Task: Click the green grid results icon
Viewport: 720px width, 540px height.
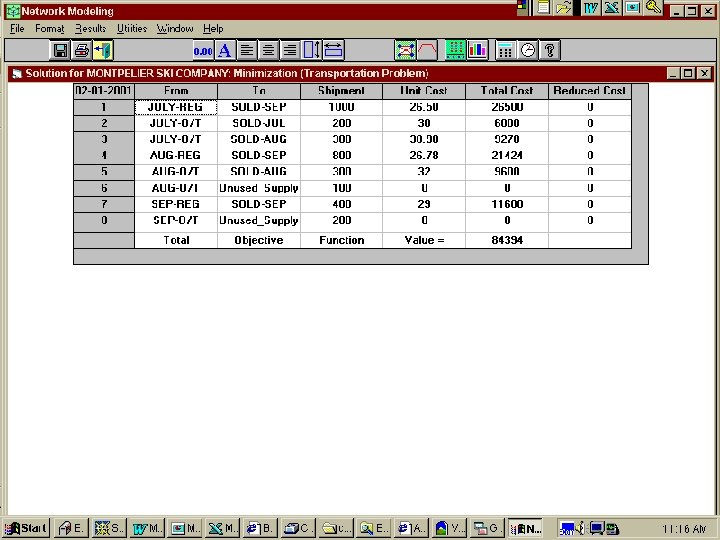Action: 456,50
